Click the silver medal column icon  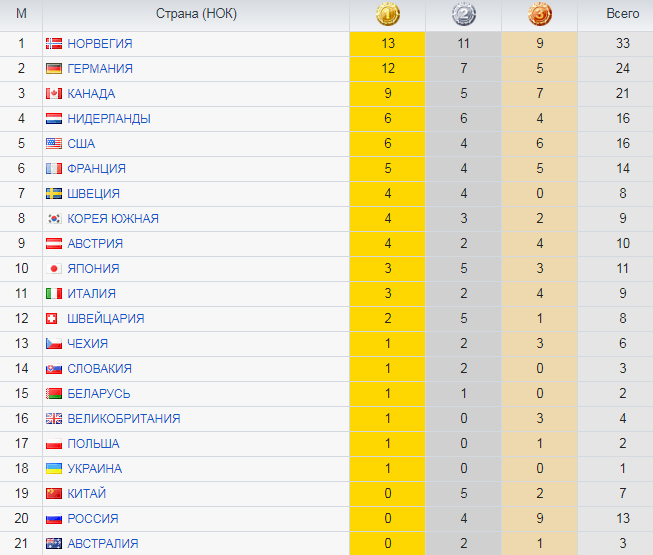[x=463, y=15]
